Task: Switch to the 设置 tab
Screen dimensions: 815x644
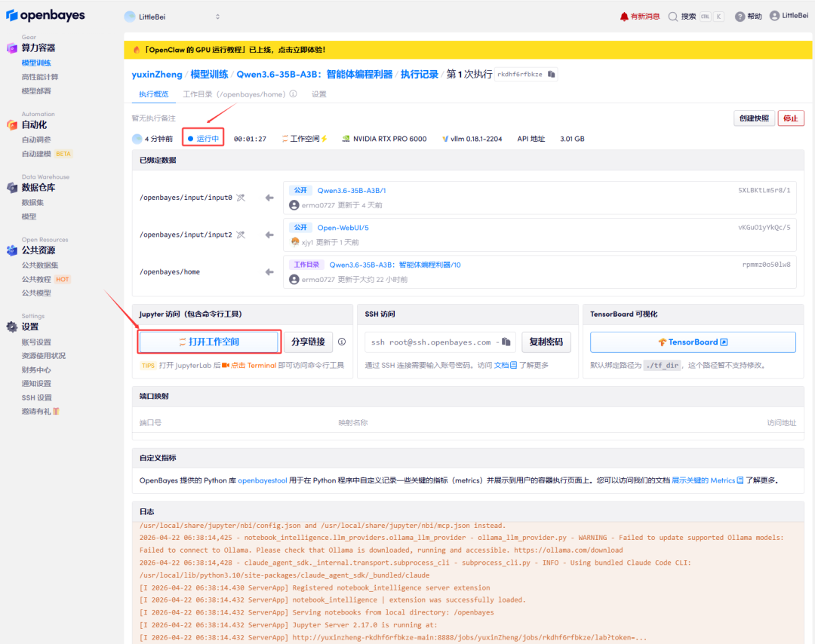Action: [319, 94]
